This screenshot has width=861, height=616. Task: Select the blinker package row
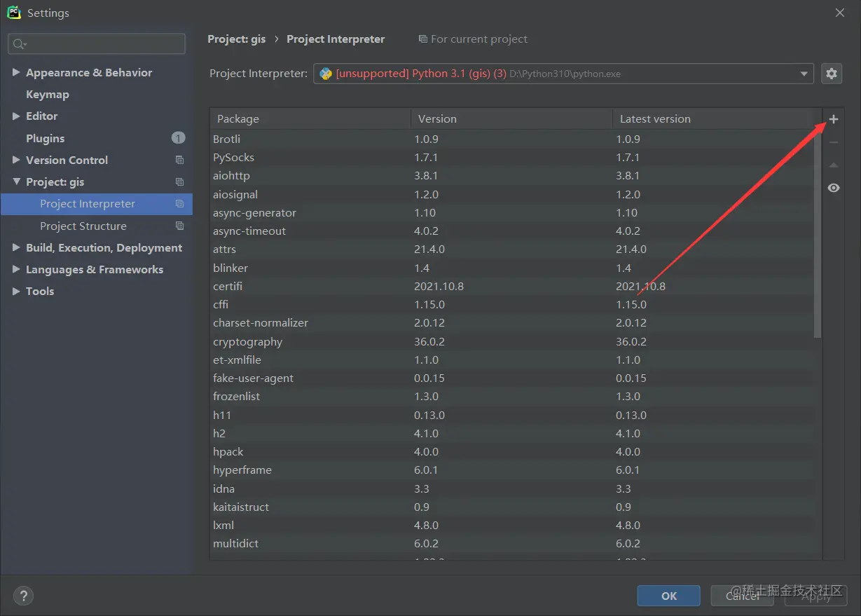tap(511, 268)
